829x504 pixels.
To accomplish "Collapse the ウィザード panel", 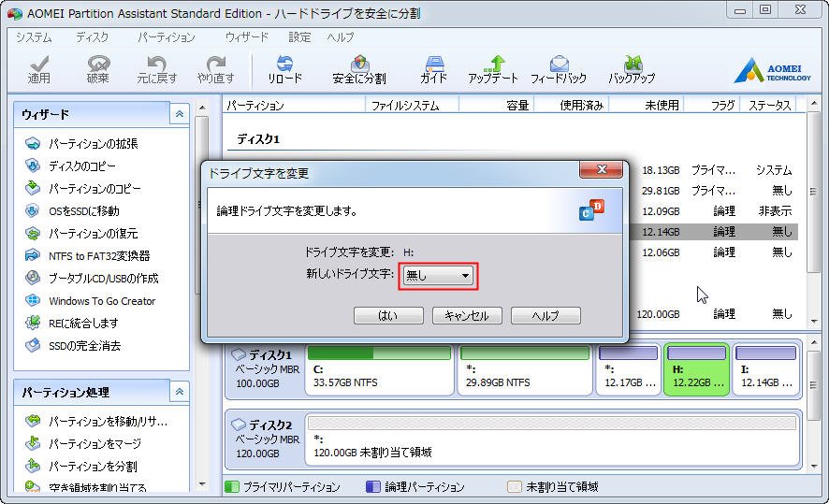I will (180, 114).
